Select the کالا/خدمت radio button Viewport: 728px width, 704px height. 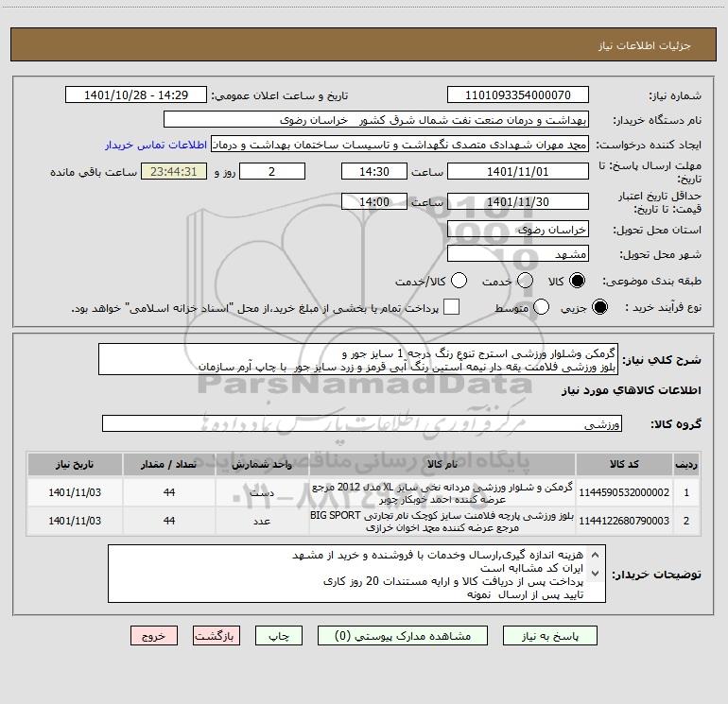[459, 281]
